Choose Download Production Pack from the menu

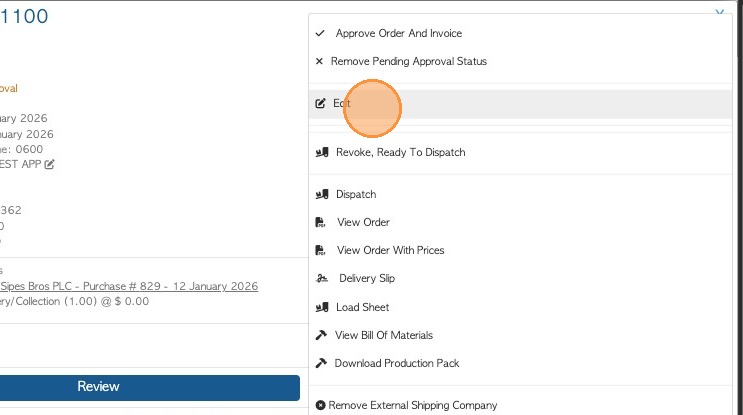(x=397, y=363)
